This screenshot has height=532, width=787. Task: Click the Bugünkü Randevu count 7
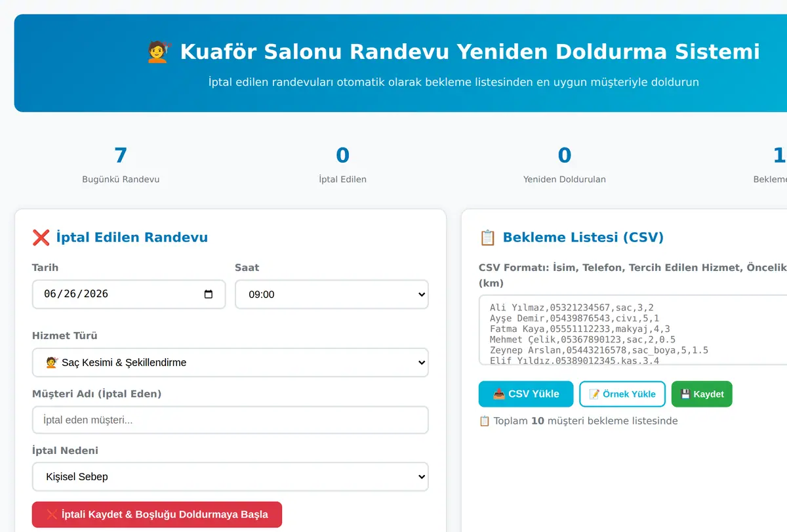[x=121, y=155]
